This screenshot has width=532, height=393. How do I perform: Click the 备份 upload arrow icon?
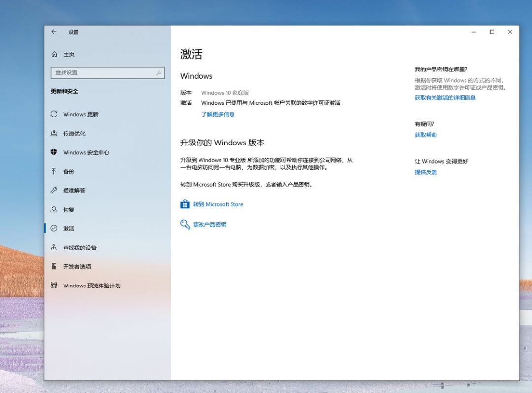[54, 171]
